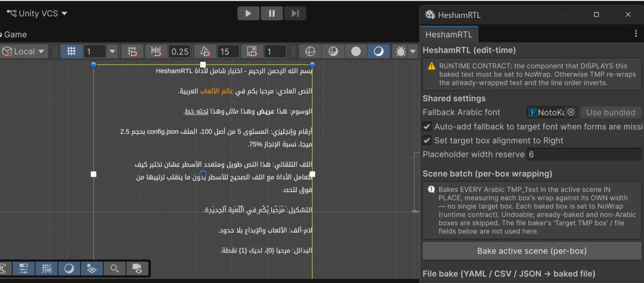The width and height of the screenshot is (644, 283).
Task: Click the rotation increment snap icon
Action: [x=205, y=52]
